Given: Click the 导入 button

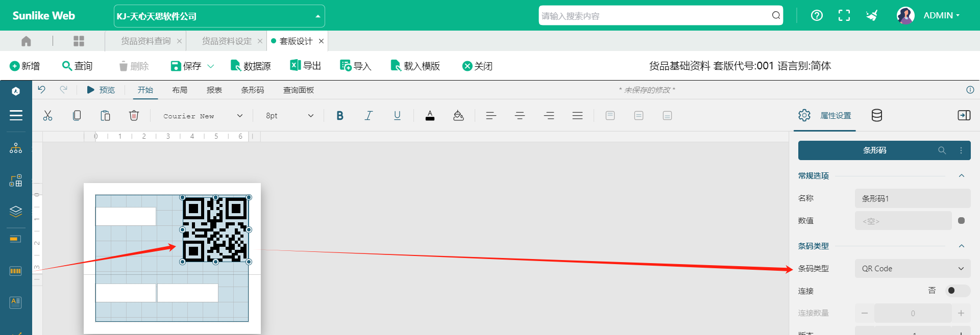Looking at the screenshot, I should (x=356, y=66).
